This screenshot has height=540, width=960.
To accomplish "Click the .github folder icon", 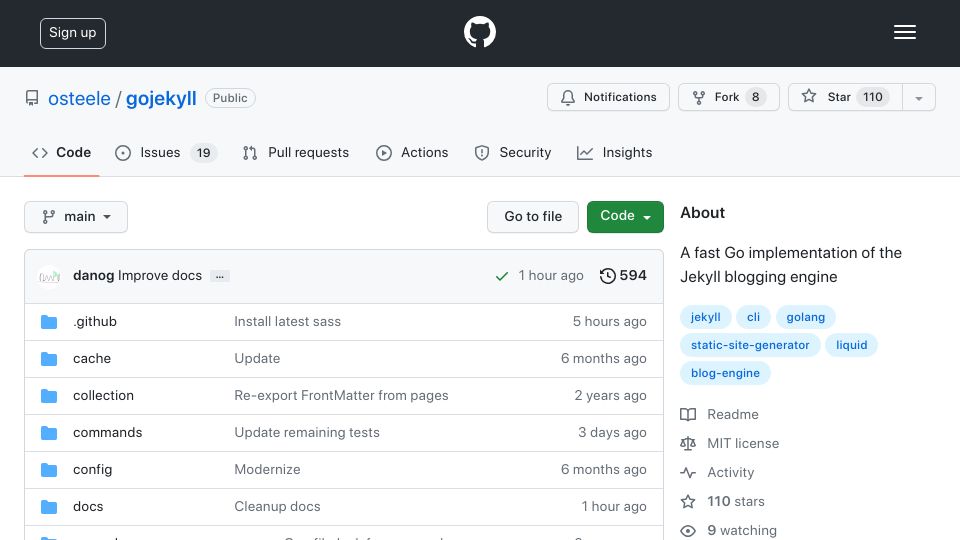I will pyautogui.click(x=49, y=322).
